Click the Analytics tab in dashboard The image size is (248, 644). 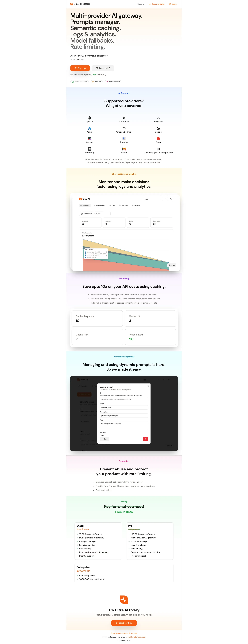pos(85,206)
